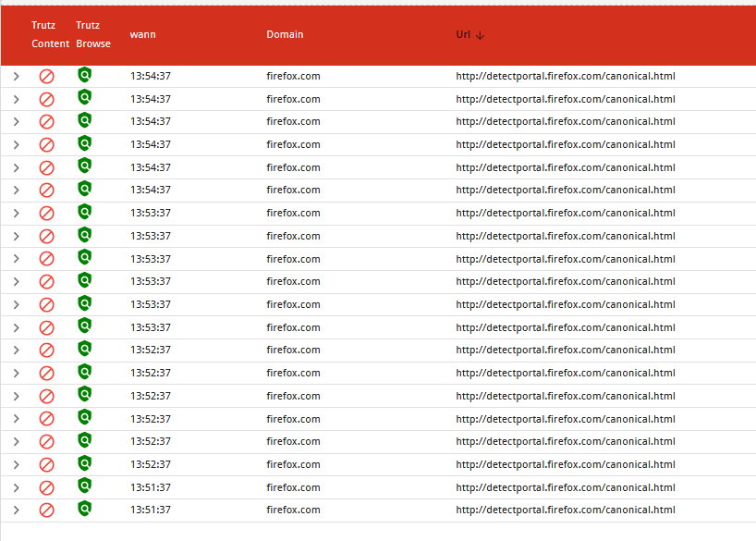Sort by the Trutz Content column
Screen dimensions: 756x541
50,34
